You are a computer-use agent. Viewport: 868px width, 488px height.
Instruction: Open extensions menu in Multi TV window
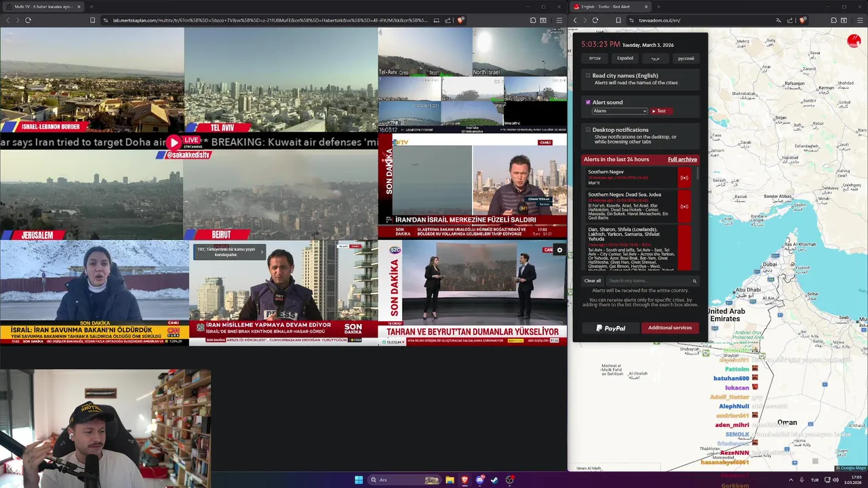533,20
